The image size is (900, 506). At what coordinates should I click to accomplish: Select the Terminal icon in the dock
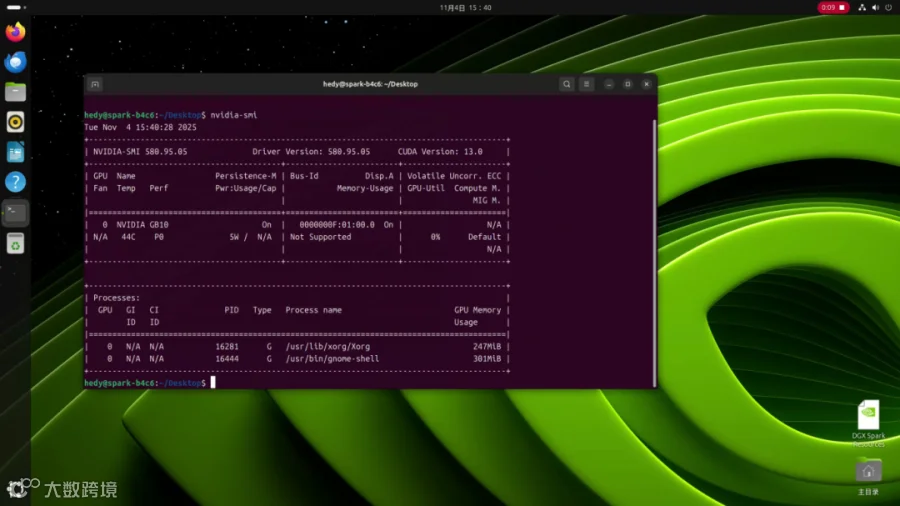coord(15,213)
